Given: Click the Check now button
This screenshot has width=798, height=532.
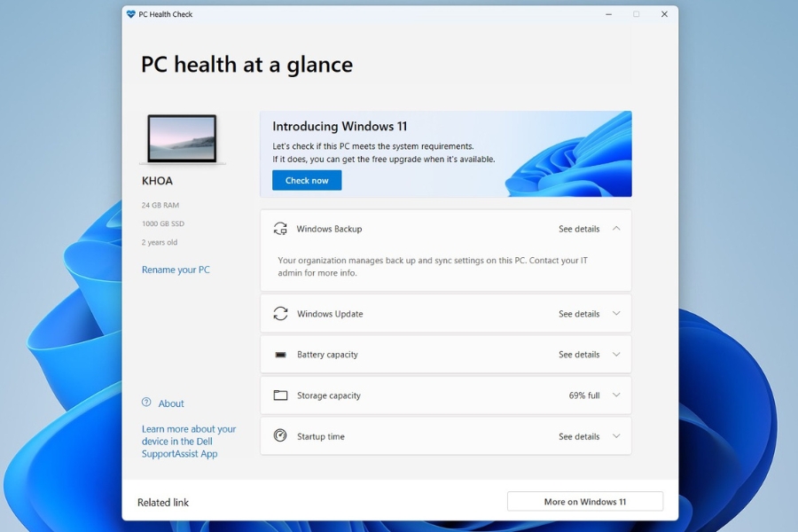Looking at the screenshot, I should (x=307, y=180).
